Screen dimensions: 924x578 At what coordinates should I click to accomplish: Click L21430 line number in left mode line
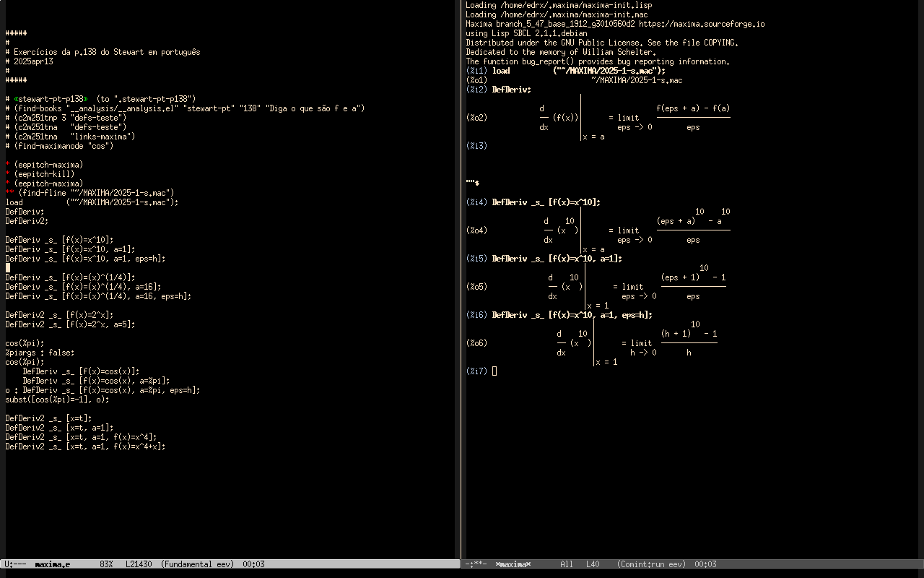(139, 564)
